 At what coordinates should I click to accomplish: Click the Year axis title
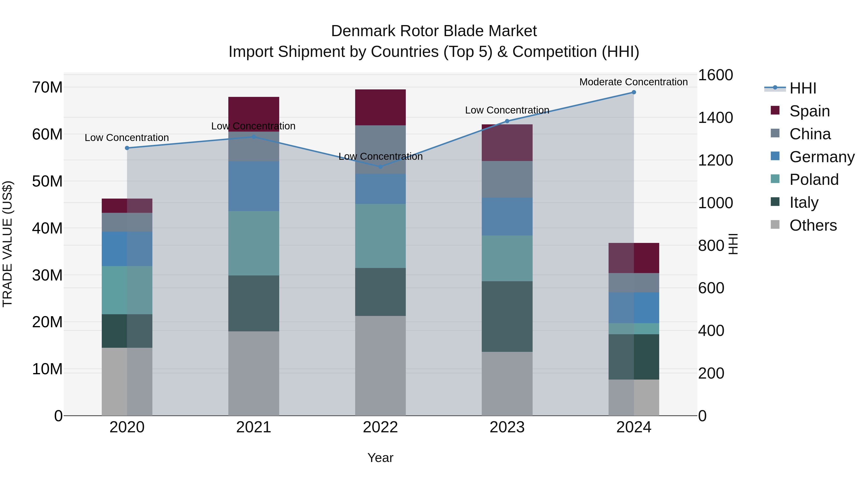(380, 458)
